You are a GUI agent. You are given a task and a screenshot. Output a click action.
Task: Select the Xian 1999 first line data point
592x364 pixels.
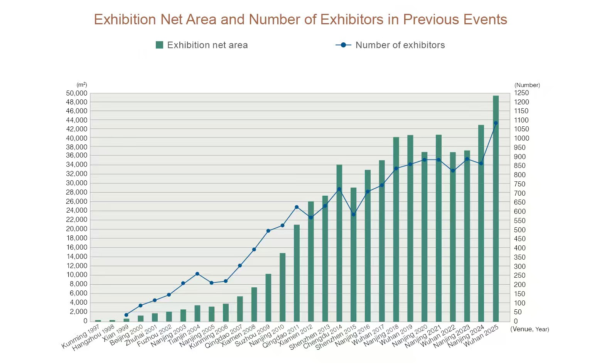126,315
